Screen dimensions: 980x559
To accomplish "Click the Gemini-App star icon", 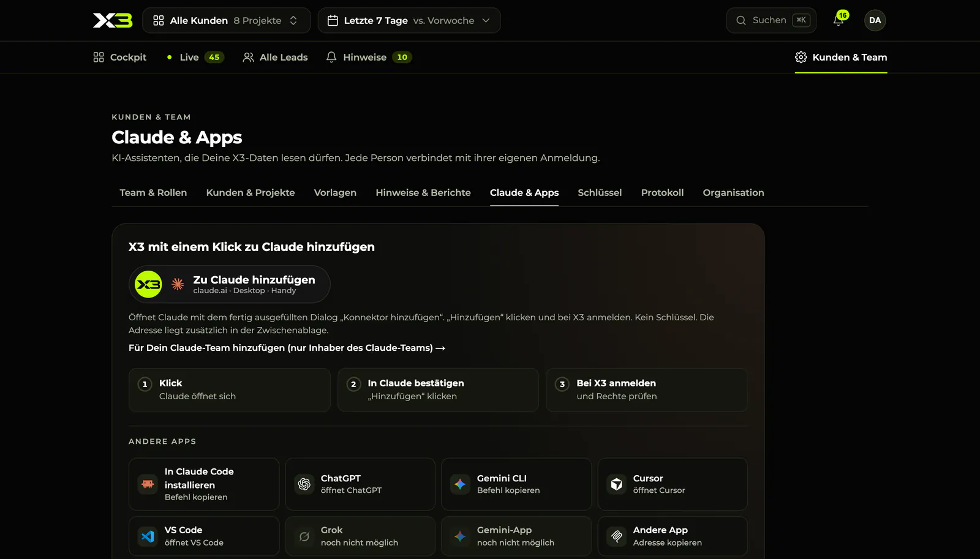I will point(460,536).
